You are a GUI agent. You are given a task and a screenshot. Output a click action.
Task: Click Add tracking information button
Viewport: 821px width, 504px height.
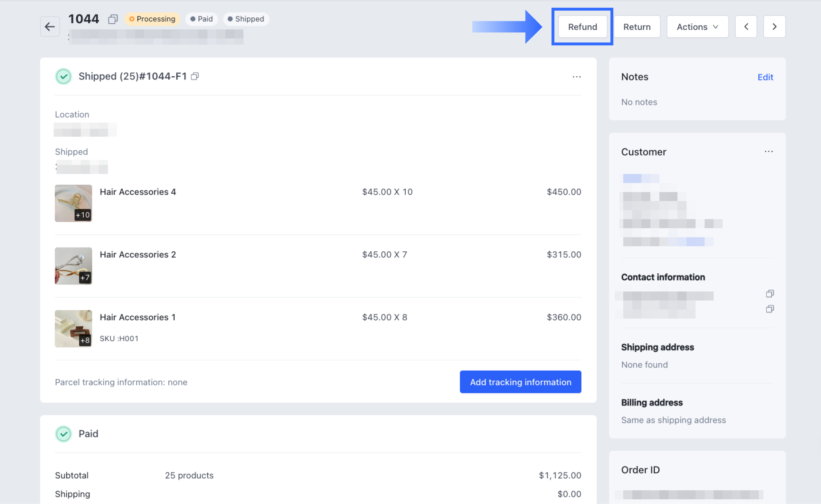(520, 382)
